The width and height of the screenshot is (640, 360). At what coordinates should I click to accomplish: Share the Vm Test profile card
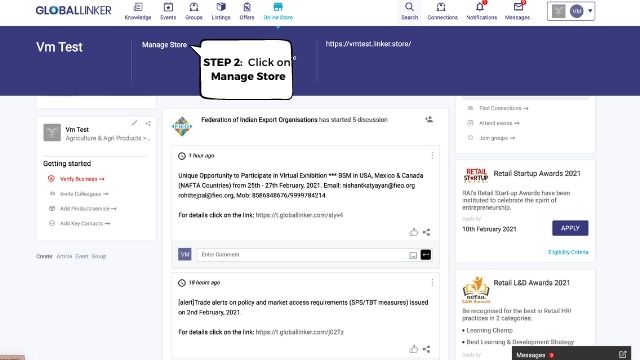click(148, 123)
